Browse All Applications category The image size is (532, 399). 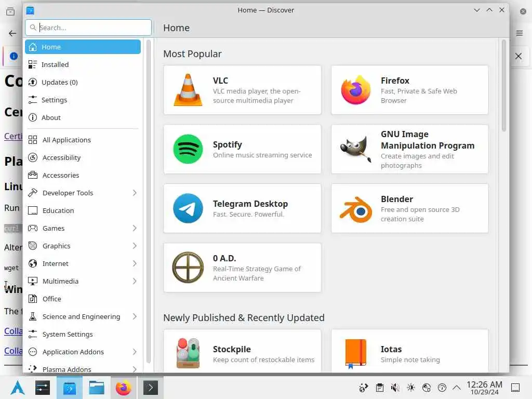(x=83, y=140)
